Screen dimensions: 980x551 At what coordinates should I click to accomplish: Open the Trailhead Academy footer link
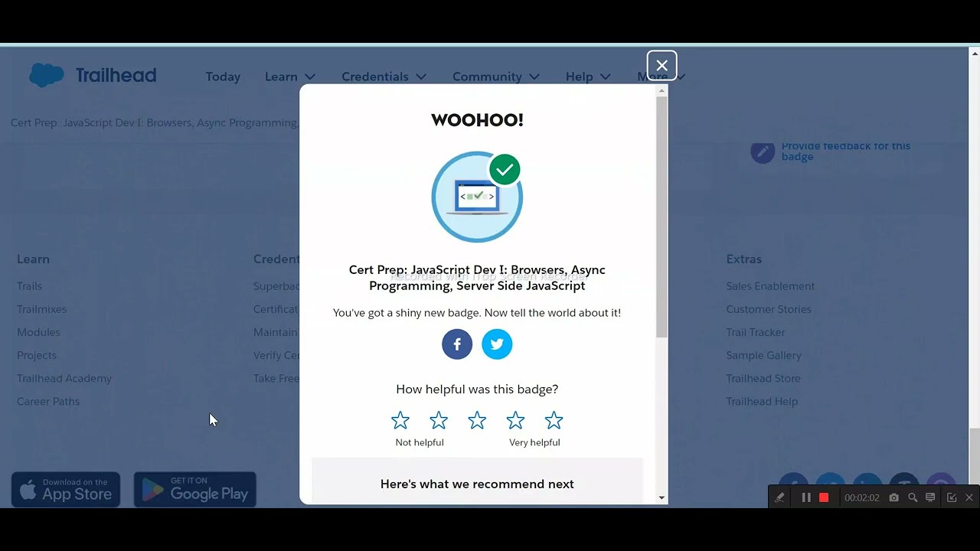tap(64, 377)
